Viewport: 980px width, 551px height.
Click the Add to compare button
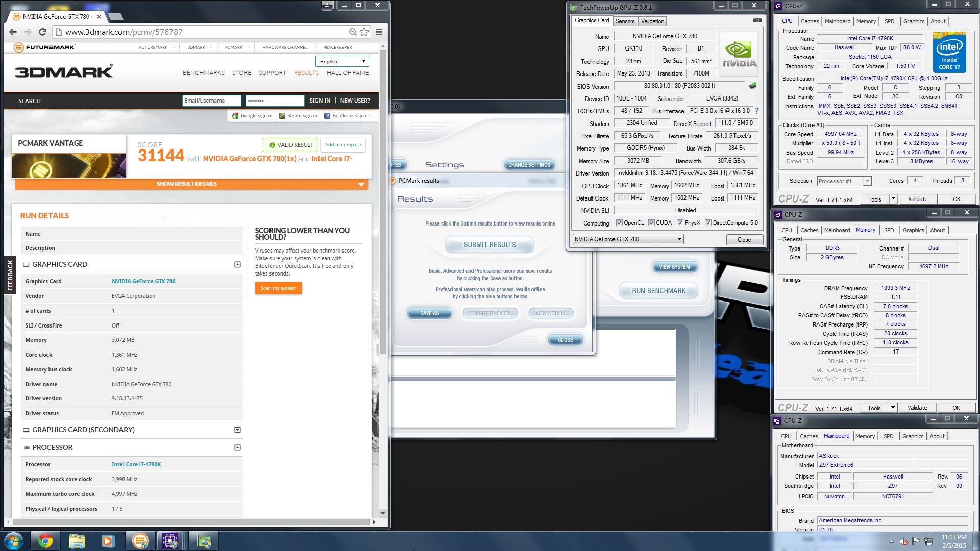[343, 145]
